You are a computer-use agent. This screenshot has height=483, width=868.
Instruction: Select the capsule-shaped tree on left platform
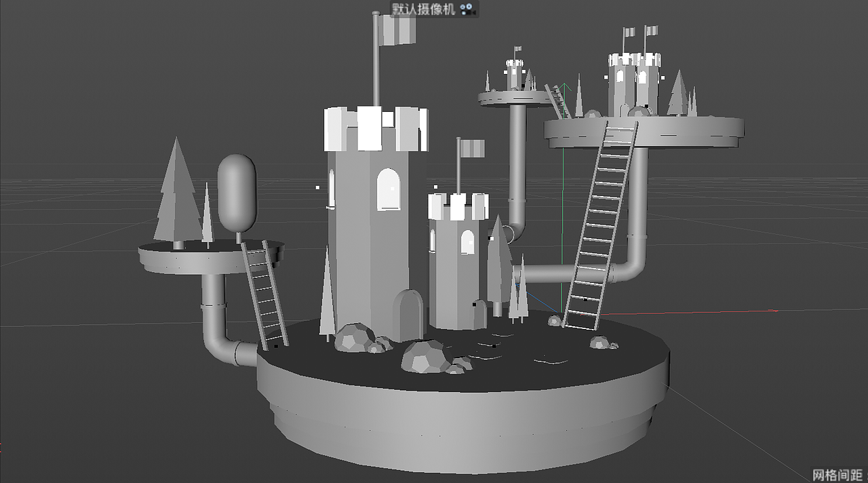(237, 193)
